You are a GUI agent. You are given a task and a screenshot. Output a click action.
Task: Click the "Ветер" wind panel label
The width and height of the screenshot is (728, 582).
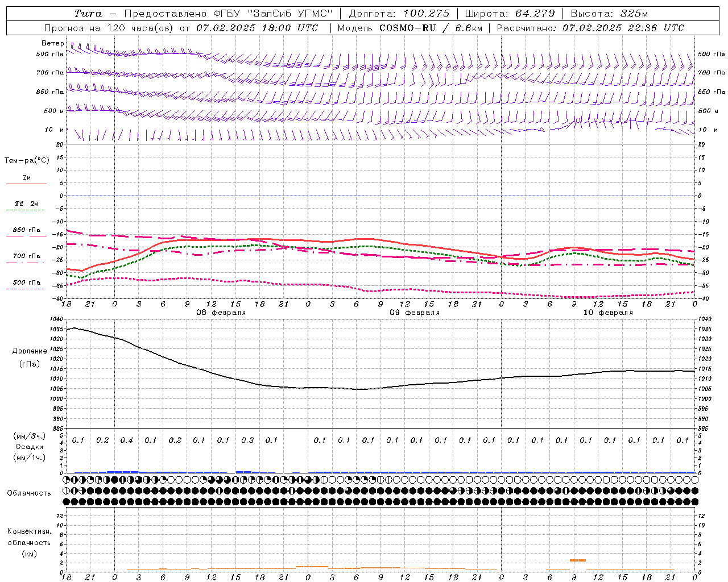tap(53, 43)
